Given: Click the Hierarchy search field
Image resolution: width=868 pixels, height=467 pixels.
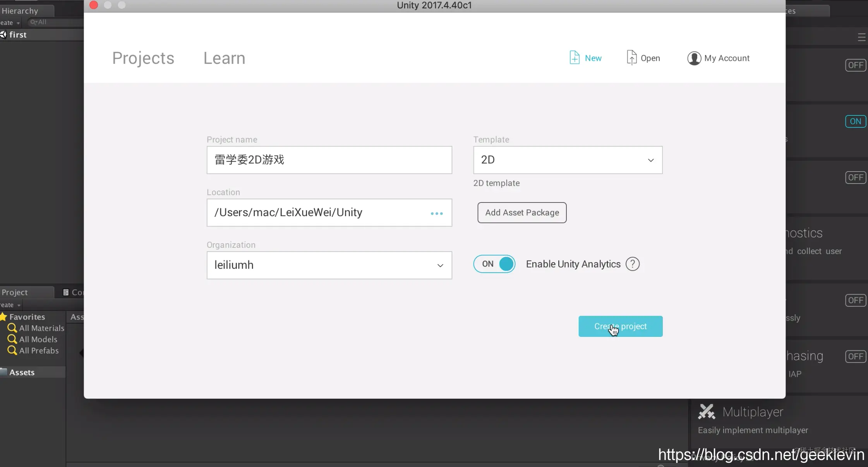Looking at the screenshot, I should coord(55,22).
